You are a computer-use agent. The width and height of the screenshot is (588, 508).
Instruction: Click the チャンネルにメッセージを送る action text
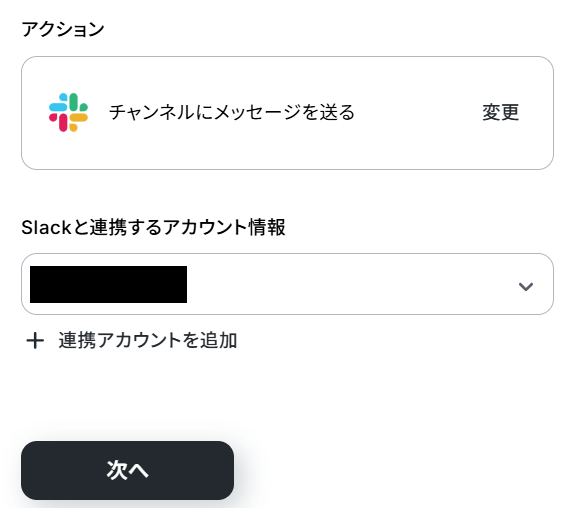(x=231, y=112)
